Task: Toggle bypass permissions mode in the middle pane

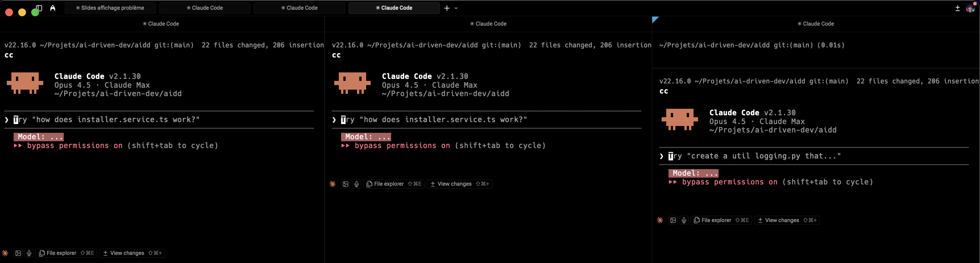Action: [x=444, y=145]
